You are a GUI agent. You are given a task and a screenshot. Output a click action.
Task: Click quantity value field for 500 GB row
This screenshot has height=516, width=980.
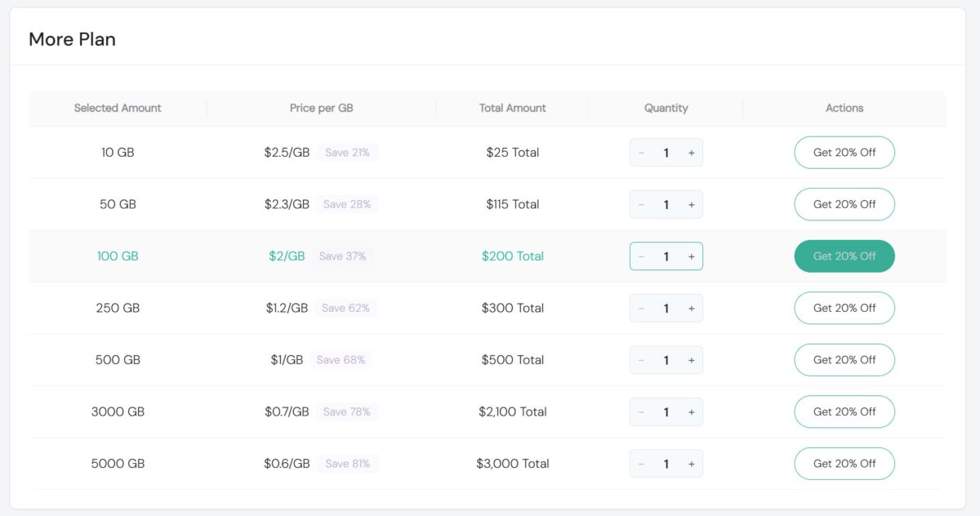coord(666,360)
